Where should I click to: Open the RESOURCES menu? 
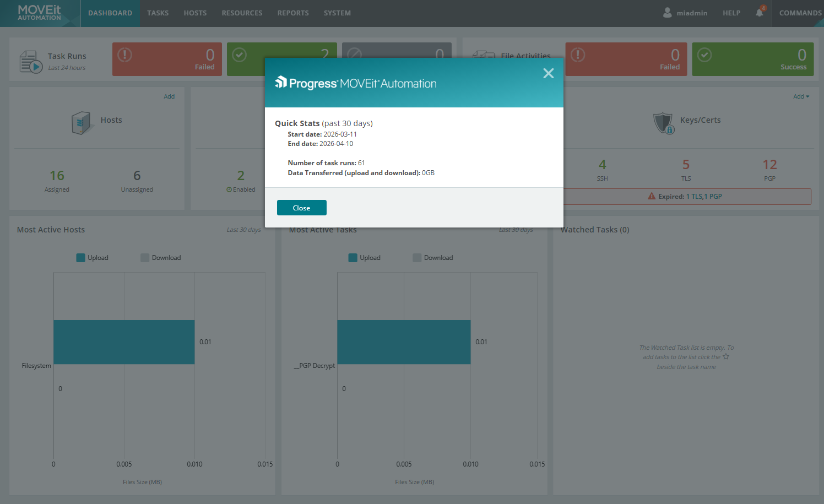pos(242,13)
